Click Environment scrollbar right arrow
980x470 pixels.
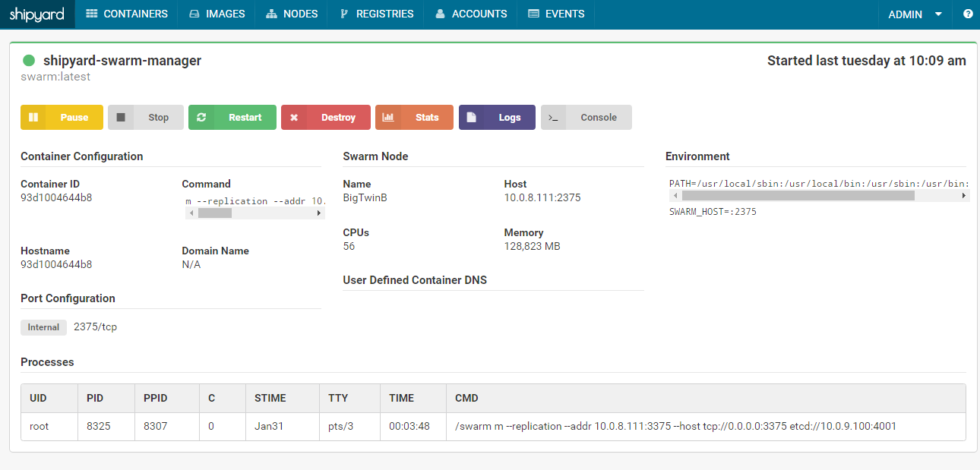(964, 196)
